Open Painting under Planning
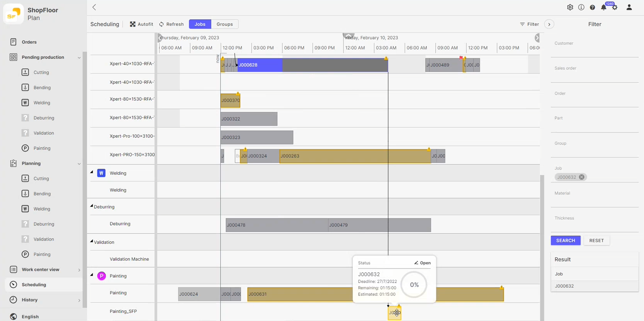 42,254
